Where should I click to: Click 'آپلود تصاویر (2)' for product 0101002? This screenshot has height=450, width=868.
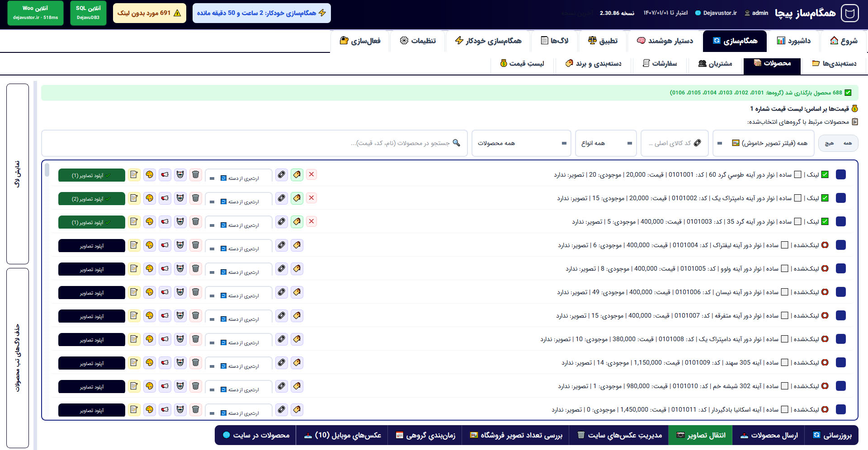[x=92, y=199]
